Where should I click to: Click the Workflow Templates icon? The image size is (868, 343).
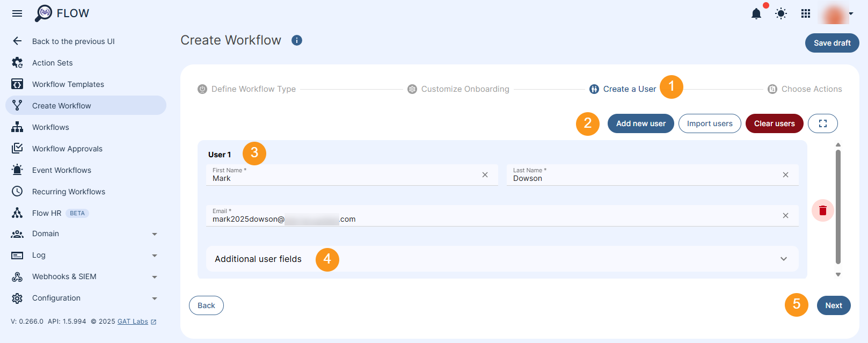pyautogui.click(x=17, y=84)
